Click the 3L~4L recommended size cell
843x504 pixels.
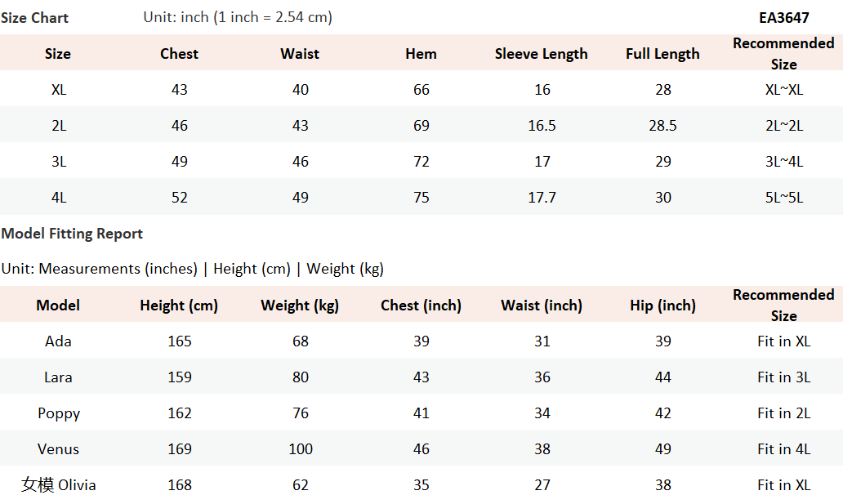click(x=783, y=162)
